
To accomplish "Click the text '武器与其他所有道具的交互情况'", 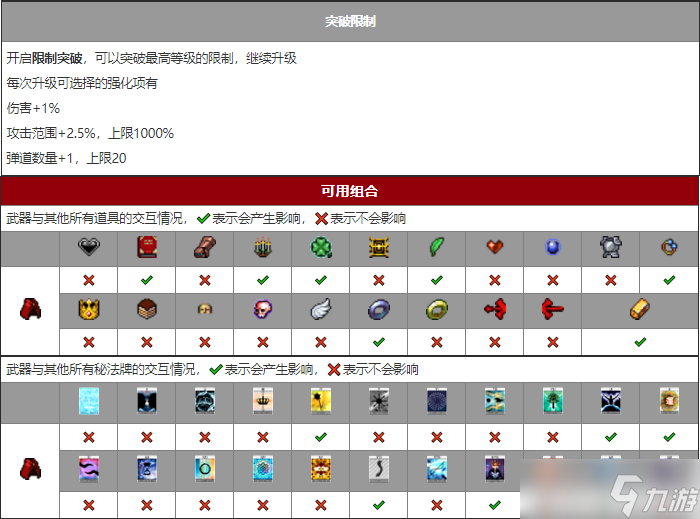I will [x=94, y=218].
